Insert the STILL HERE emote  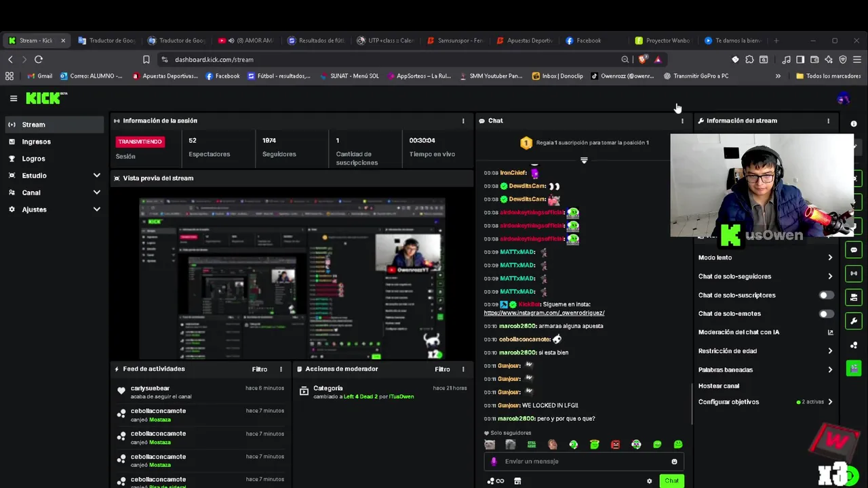[532, 445]
